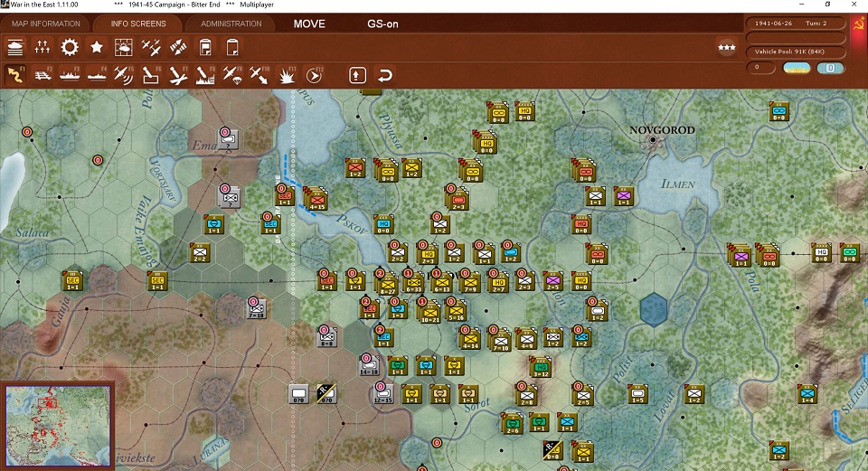The image size is (868, 471).
Task: Click the three-stars button
Action: coord(726,48)
